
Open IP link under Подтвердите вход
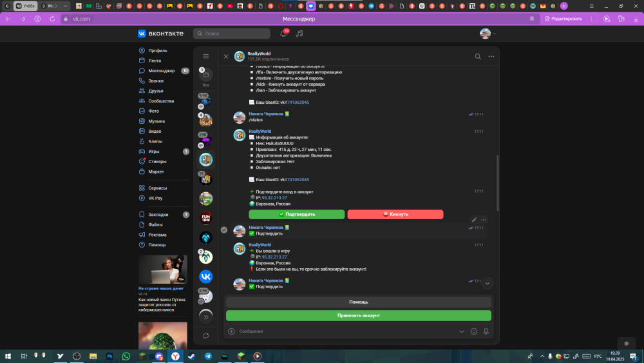coord(274,198)
